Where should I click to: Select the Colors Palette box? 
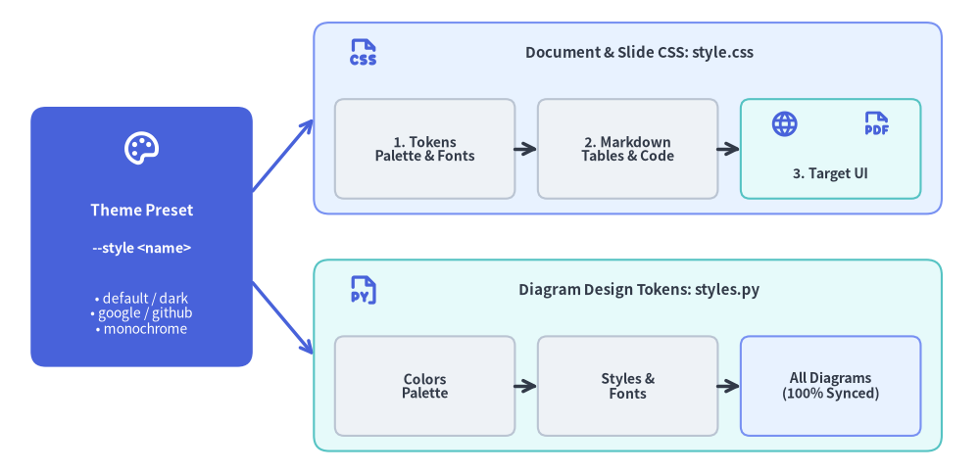[425, 386]
